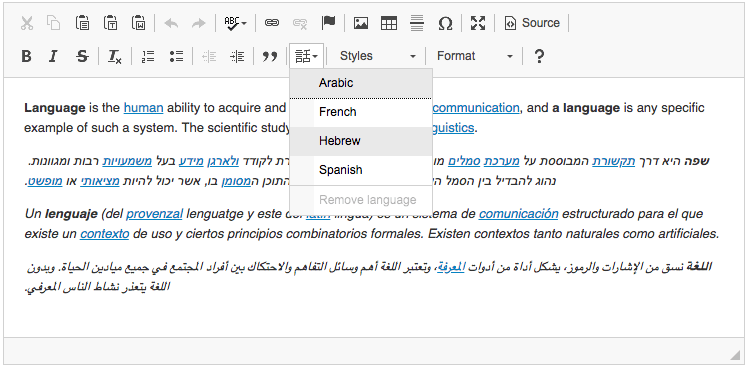
Task: Select Spanish from language menu
Action: 361,170
